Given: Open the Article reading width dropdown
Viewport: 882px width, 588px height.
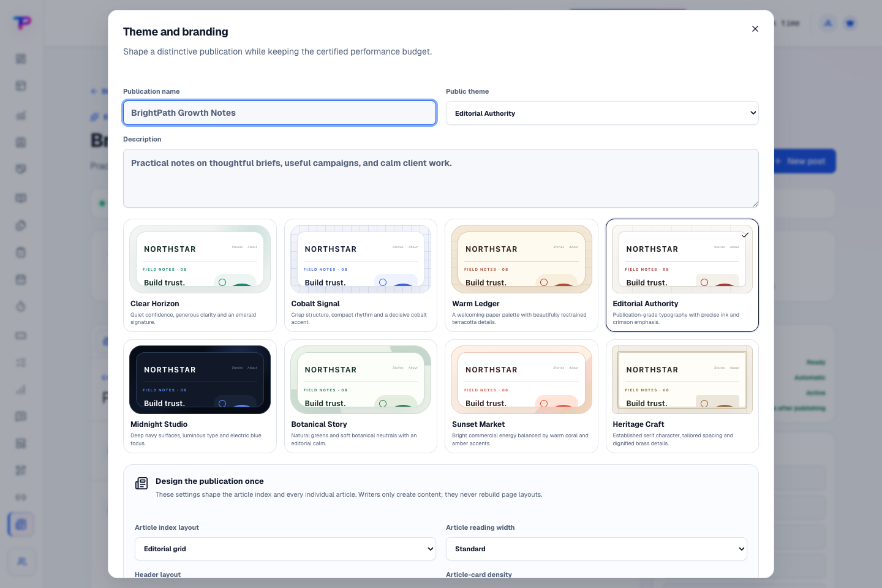Looking at the screenshot, I should click(597, 549).
